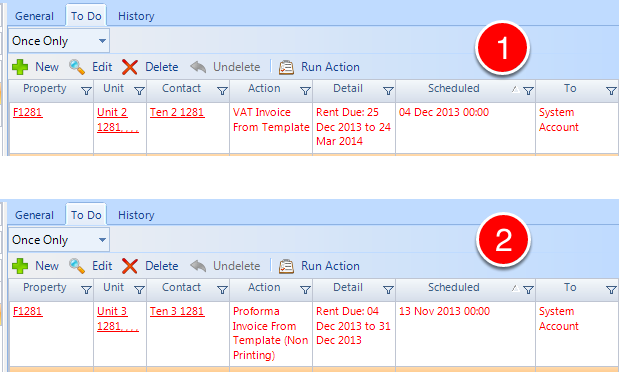The width and height of the screenshot is (619, 378).
Task: Open the Ten 2 1281 contact link
Action: pyautogui.click(x=177, y=112)
